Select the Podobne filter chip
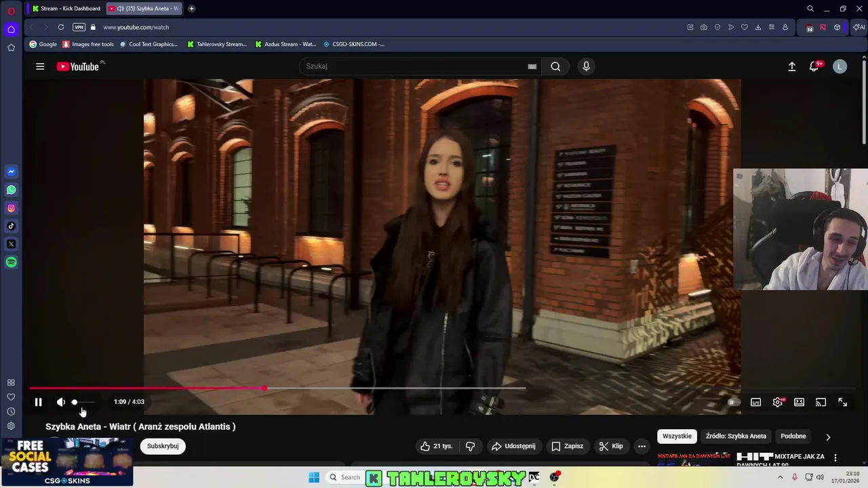 (793, 436)
